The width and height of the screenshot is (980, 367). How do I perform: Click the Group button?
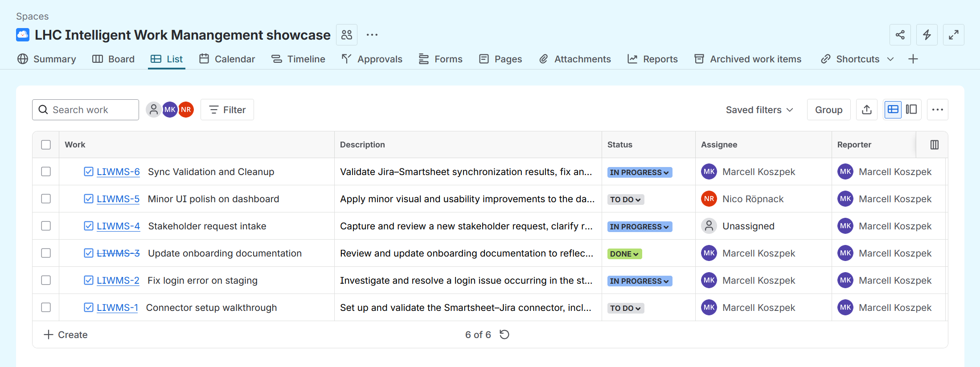tap(828, 110)
